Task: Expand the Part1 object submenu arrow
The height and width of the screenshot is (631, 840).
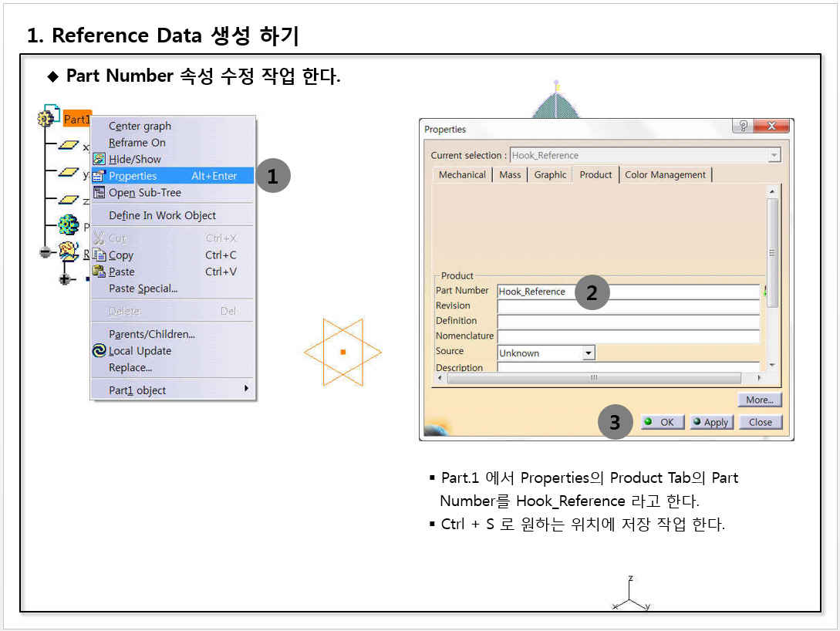Action: [x=246, y=389]
